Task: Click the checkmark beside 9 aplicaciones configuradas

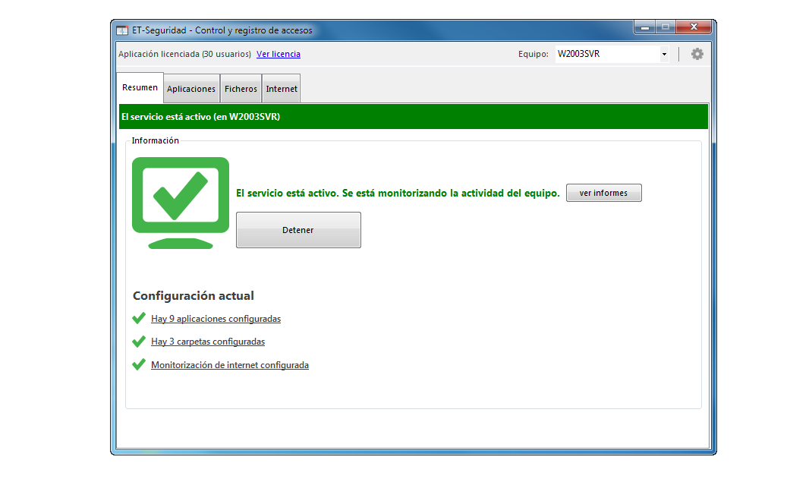Action: 139,318
